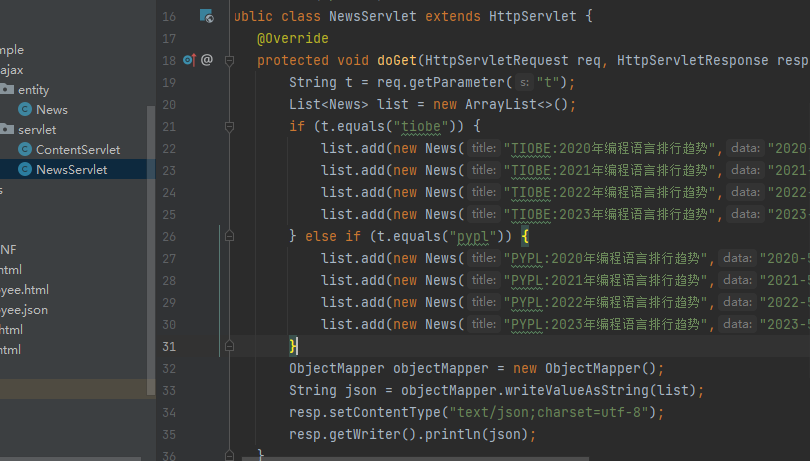Click the entity package folder icon
Viewport: 810px width, 461px height.
click(x=7, y=90)
